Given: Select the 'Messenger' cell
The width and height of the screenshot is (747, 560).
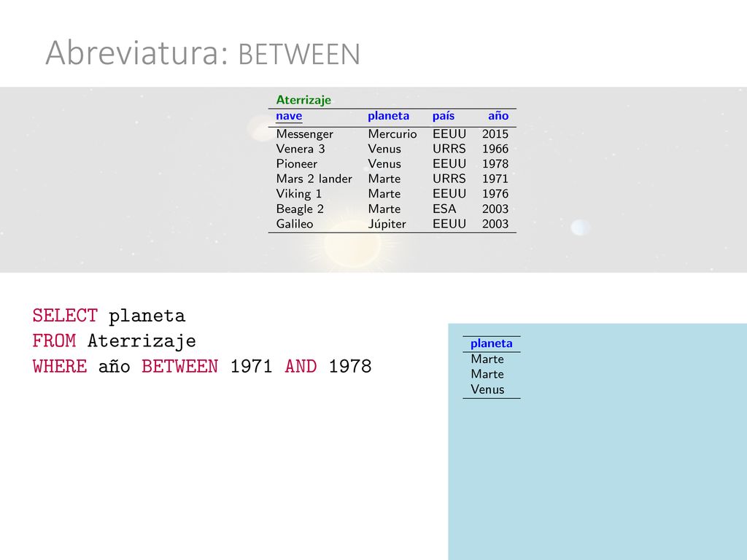Looking at the screenshot, I should tap(304, 134).
